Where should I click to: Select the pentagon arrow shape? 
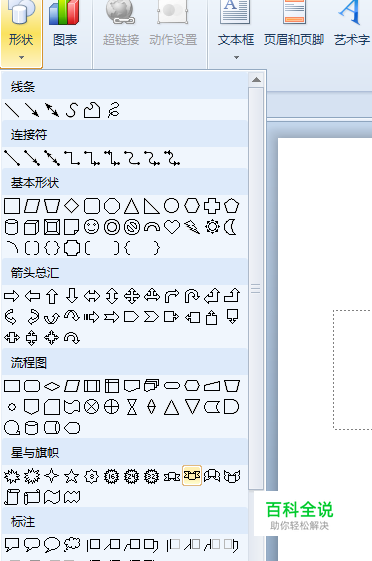pyautogui.click(x=131, y=317)
